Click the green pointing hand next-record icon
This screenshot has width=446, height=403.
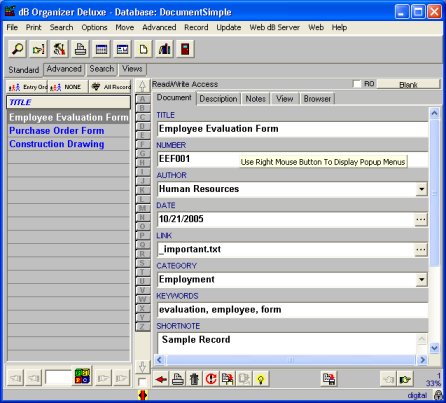pyautogui.click(x=405, y=379)
